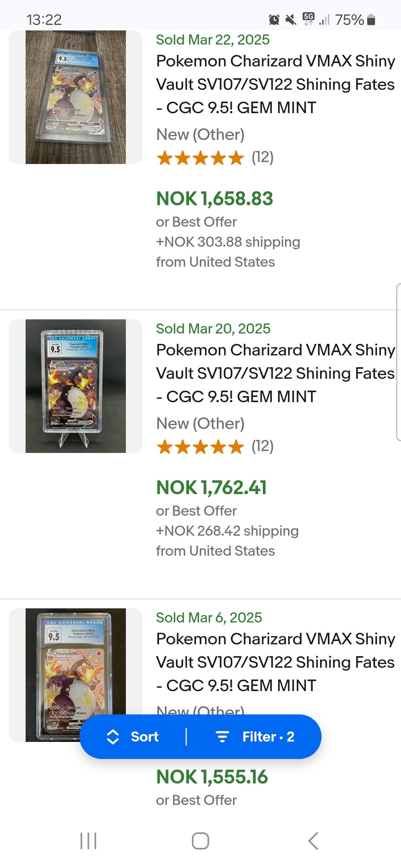Tap the Mar 20 listing card thumbnail
The image size is (401, 868).
(76, 386)
